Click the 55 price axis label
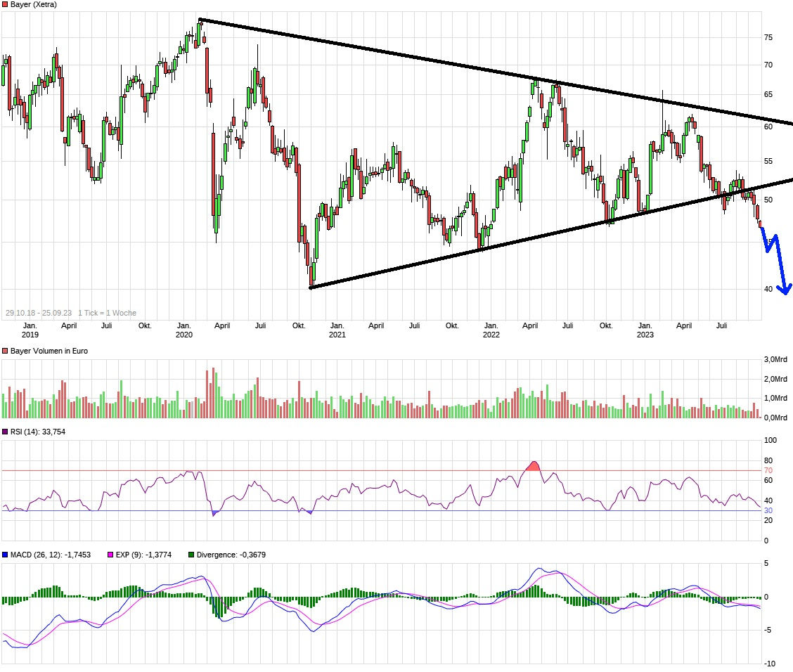This screenshot has width=793, height=672. click(768, 161)
